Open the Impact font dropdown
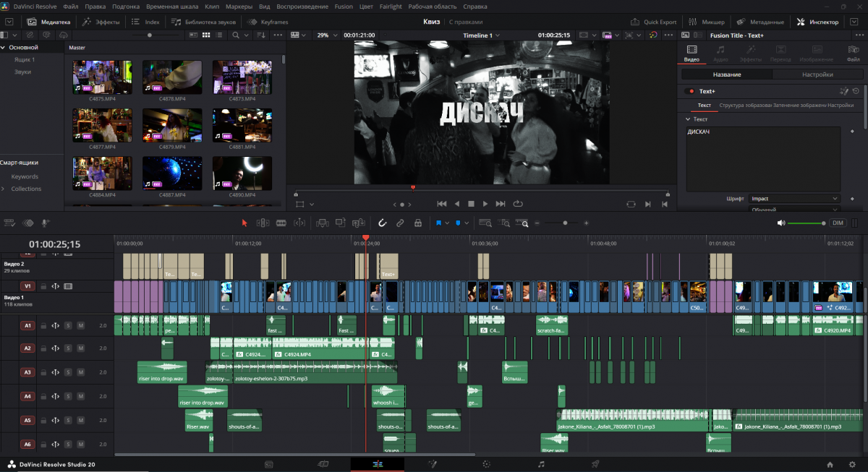 click(x=794, y=198)
